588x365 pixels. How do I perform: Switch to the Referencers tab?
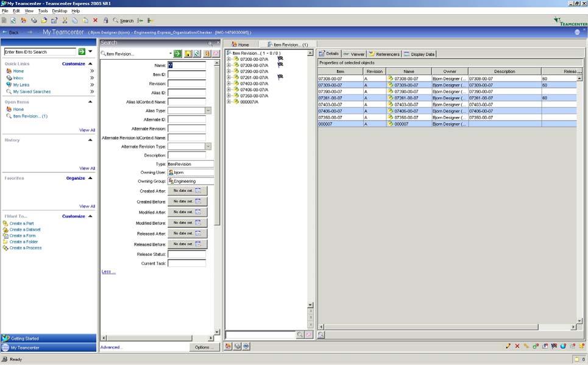point(384,54)
